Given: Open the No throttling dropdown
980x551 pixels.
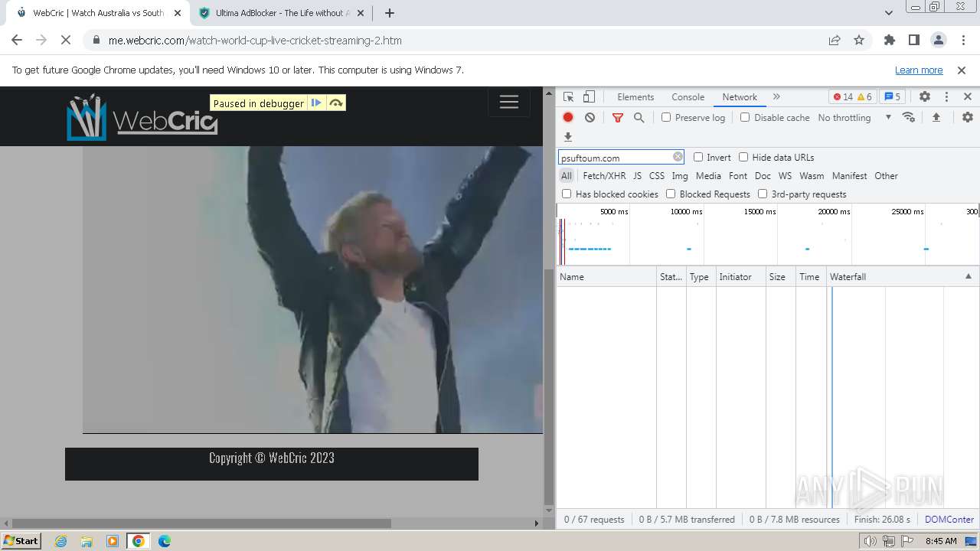Looking at the screenshot, I should (x=854, y=117).
